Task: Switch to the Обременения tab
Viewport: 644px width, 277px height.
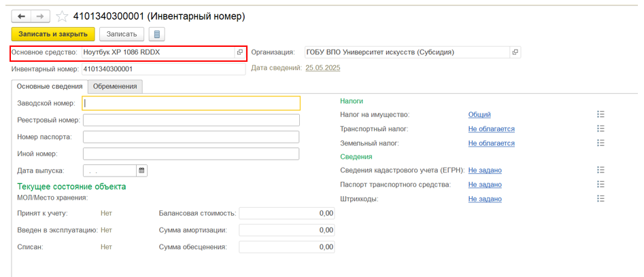Action: pyautogui.click(x=115, y=86)
